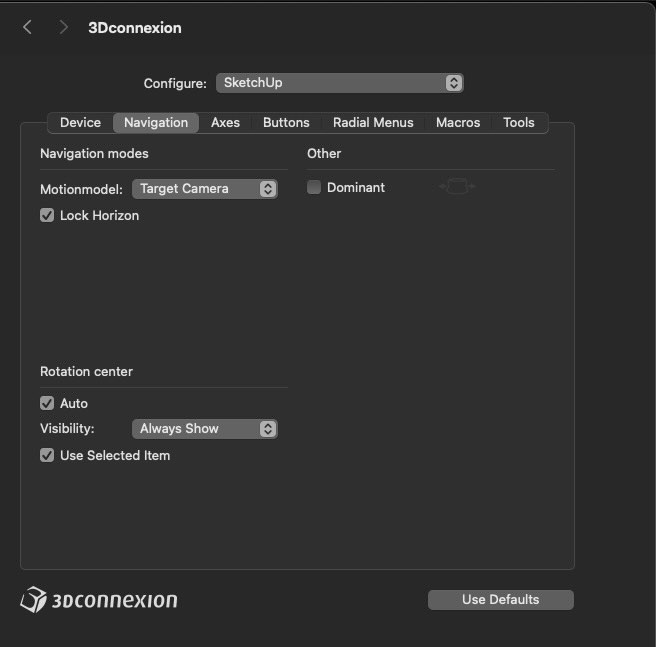
Task: Open the Radial Menus tab
Action: [x=373, y=123]
